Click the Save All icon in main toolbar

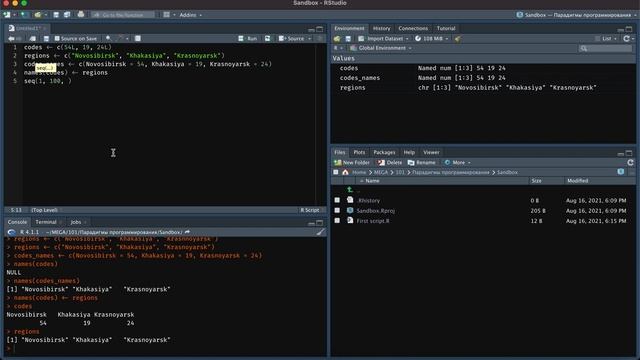(x=67, y=15)
